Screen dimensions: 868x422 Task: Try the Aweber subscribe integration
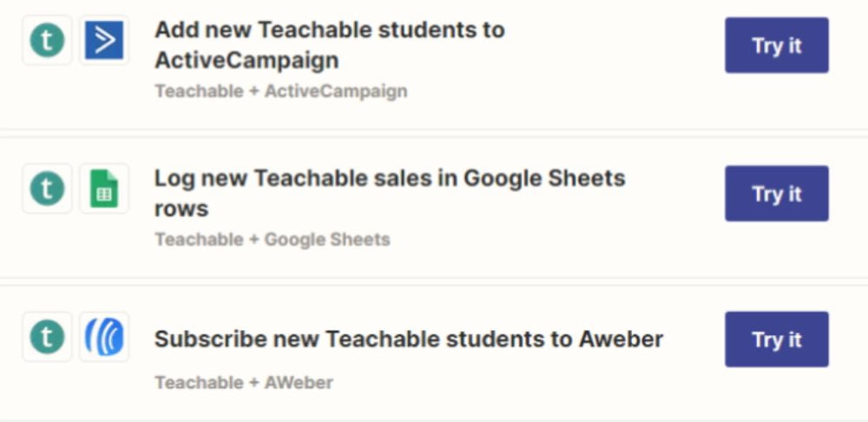[777, 340]
